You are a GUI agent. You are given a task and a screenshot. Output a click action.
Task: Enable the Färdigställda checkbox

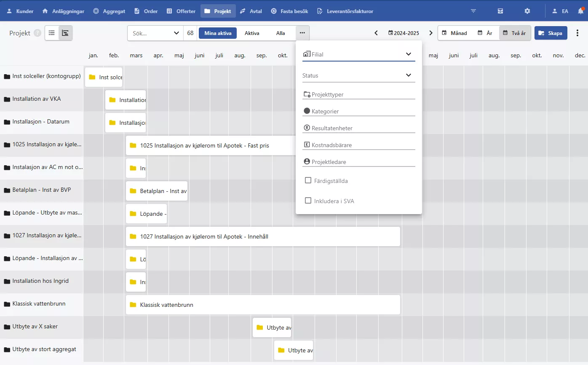point(308,180)
